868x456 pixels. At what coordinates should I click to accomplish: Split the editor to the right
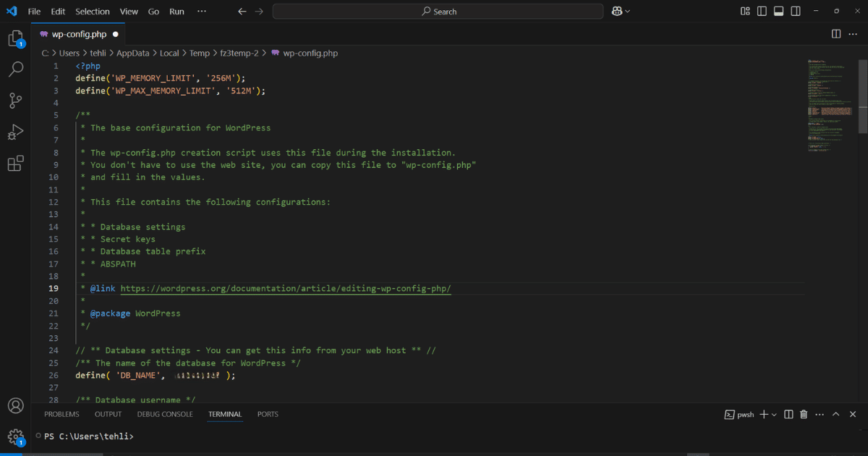point(835,34)
